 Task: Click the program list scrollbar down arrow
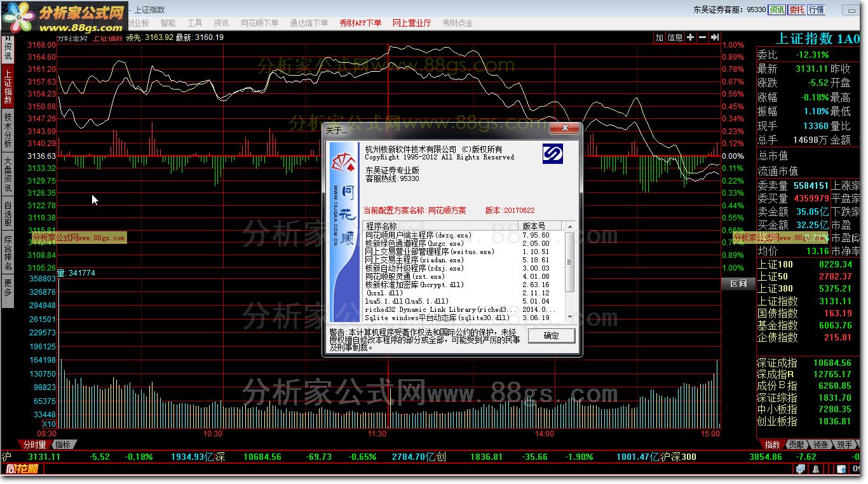pos(569,317)
